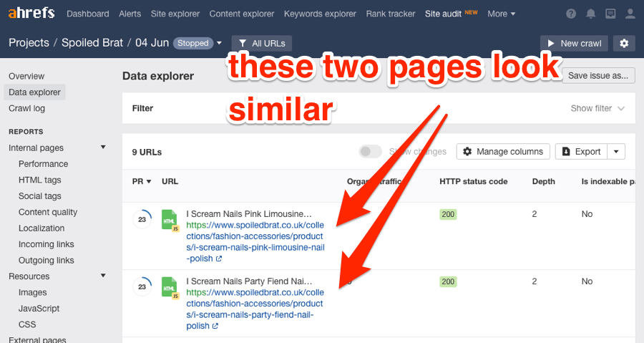
Task: Click the Depth column header
Action: click(543, 182)
